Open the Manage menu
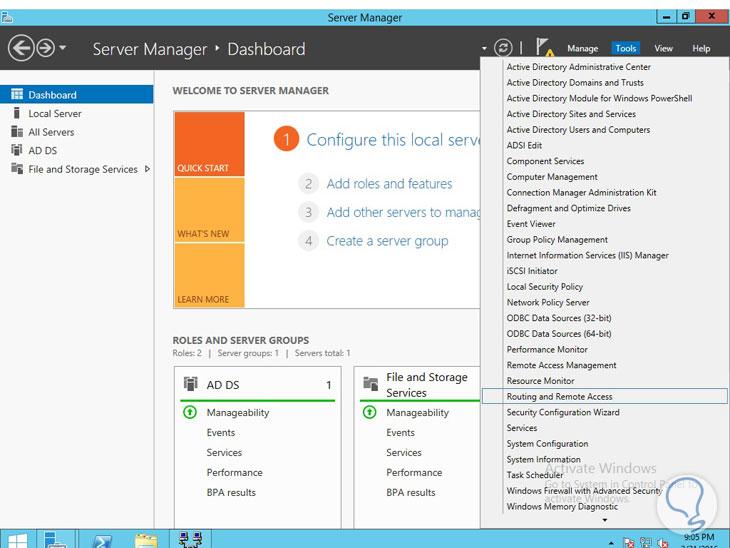The image size is (730, 548). 582,48
